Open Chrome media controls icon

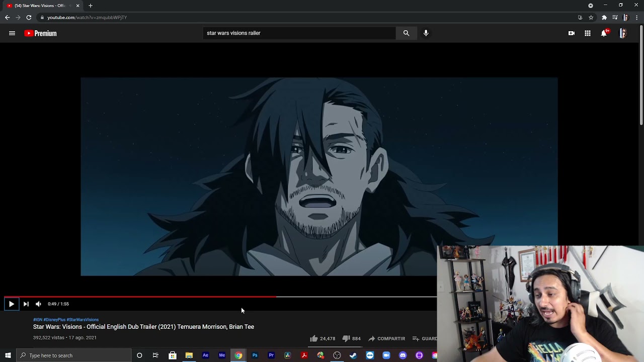tap(615, 17)
